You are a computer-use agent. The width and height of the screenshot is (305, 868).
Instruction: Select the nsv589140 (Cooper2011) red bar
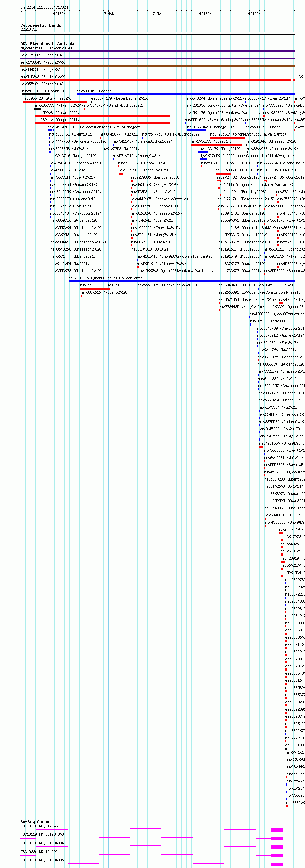coord(102,123)
